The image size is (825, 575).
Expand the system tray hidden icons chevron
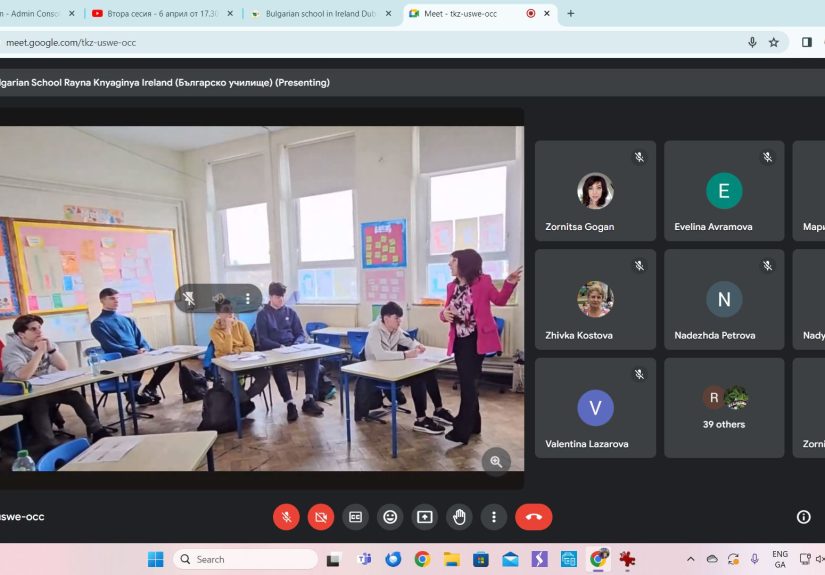690,559
